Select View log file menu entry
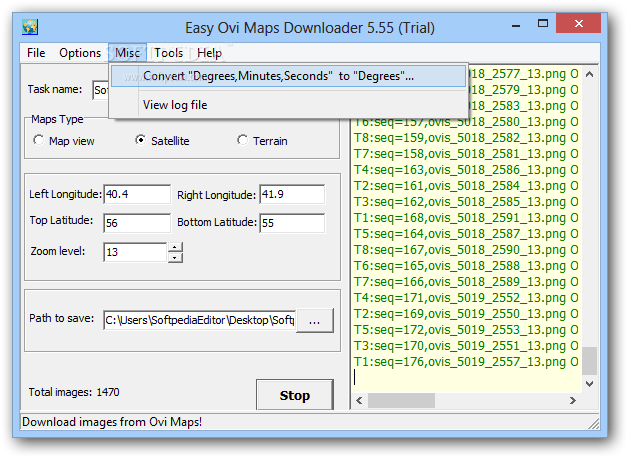Image resolution: width=628 pixels, height=458 pixels. point(288,105)
